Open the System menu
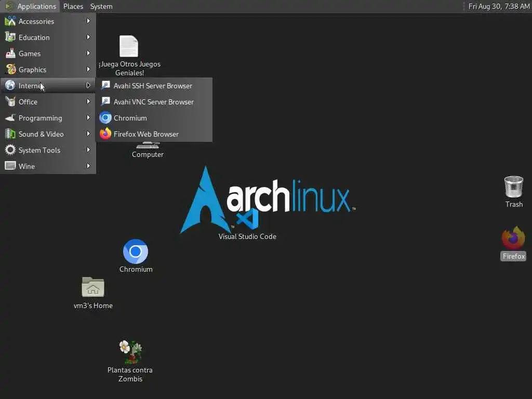Image resolution: width=532 pixels, height=399 pixels. coord(101,6)
